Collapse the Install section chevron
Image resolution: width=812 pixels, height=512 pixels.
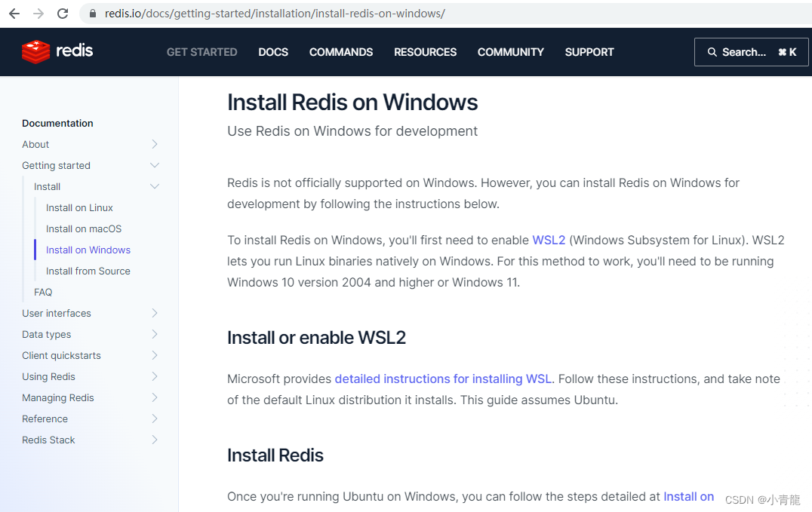coord(154,187)
